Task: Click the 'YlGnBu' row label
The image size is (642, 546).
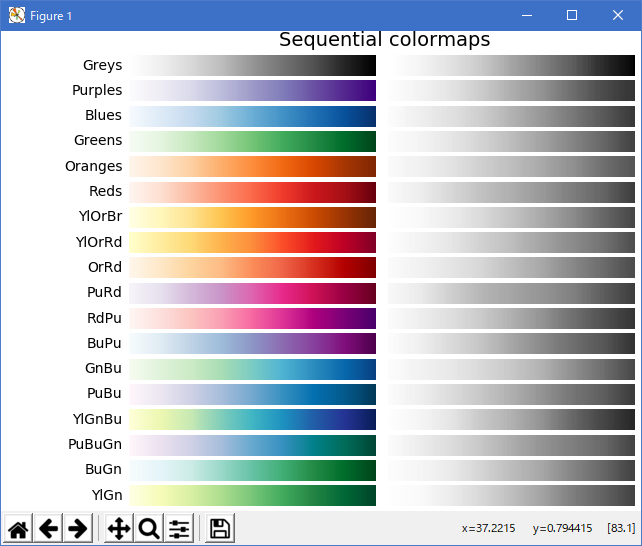Action: (x=97, y=419)
